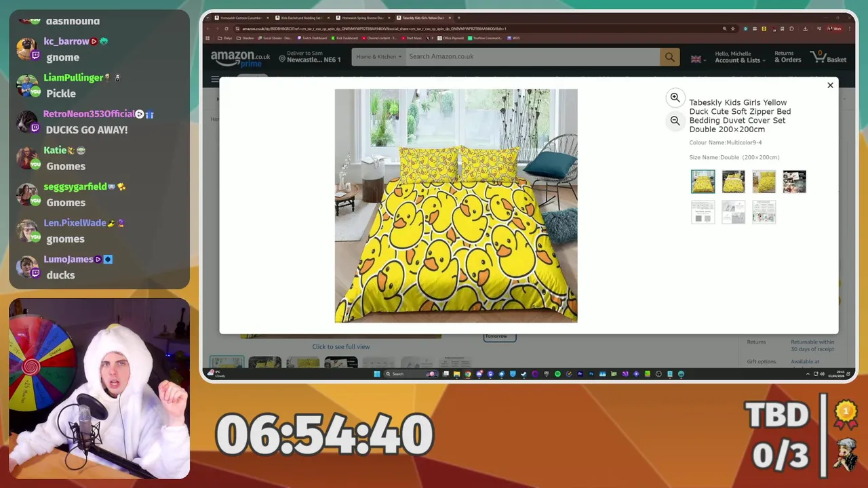The height and width of the screenshot is (488, 868).
Task: Open the Kick Dashboard bookmark
Action: point(344,38)
